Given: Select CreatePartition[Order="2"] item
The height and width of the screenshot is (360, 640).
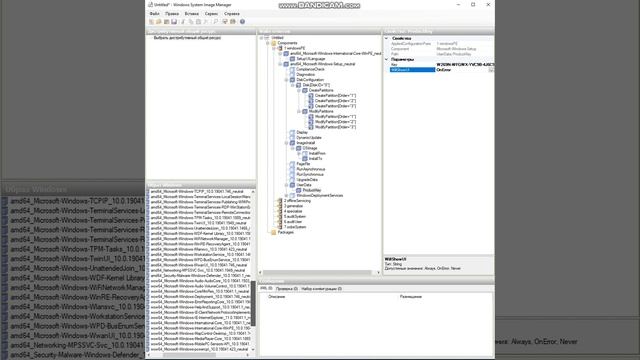Looking at the screenshot, I should point(335,101).
